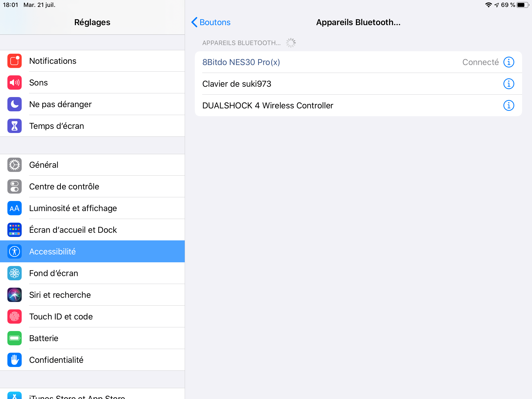
Task: Tap the Wi-Fi status icon
Action: 488,5
